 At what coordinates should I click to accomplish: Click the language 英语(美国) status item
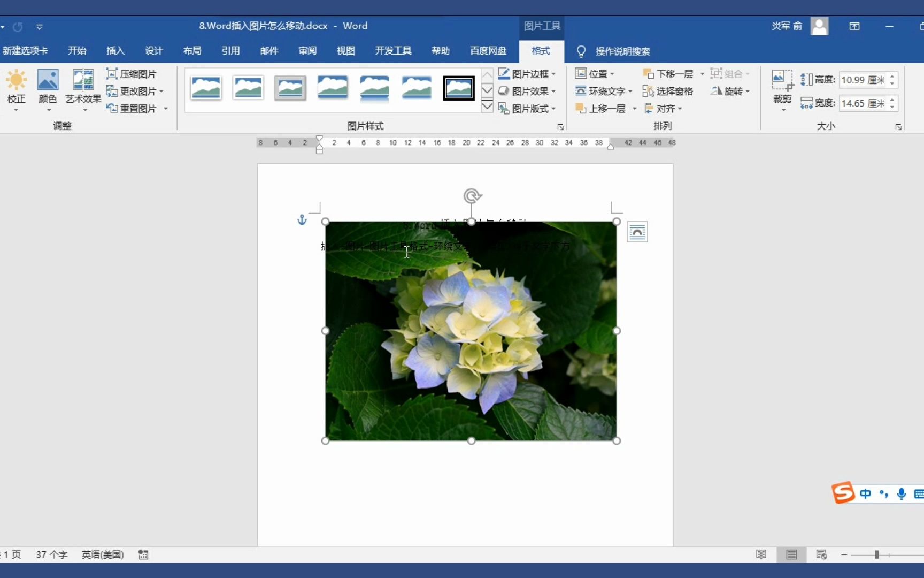click(103, 554)
